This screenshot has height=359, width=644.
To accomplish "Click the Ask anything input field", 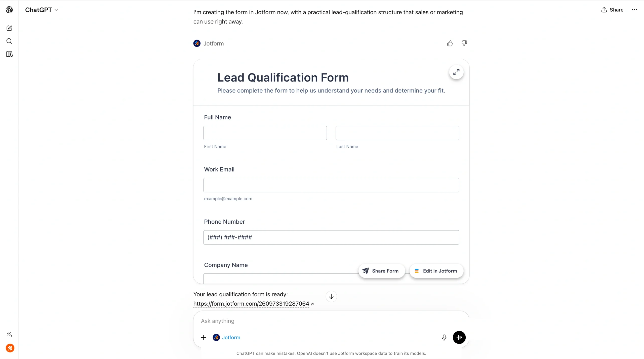I will [x=277, y=321].
